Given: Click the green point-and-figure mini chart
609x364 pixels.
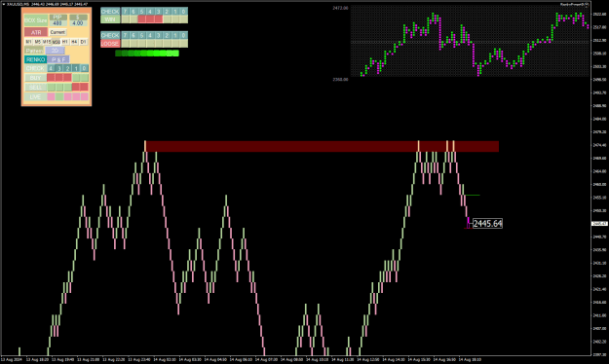Looking at the screenshot, I should (470, 41).
